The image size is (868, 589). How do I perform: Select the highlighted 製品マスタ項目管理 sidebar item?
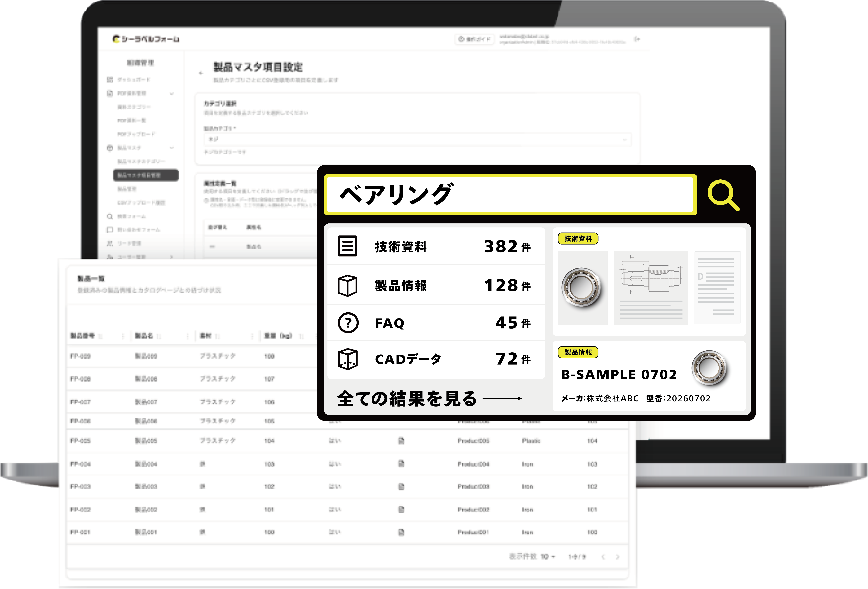click(x=146, y=175)
